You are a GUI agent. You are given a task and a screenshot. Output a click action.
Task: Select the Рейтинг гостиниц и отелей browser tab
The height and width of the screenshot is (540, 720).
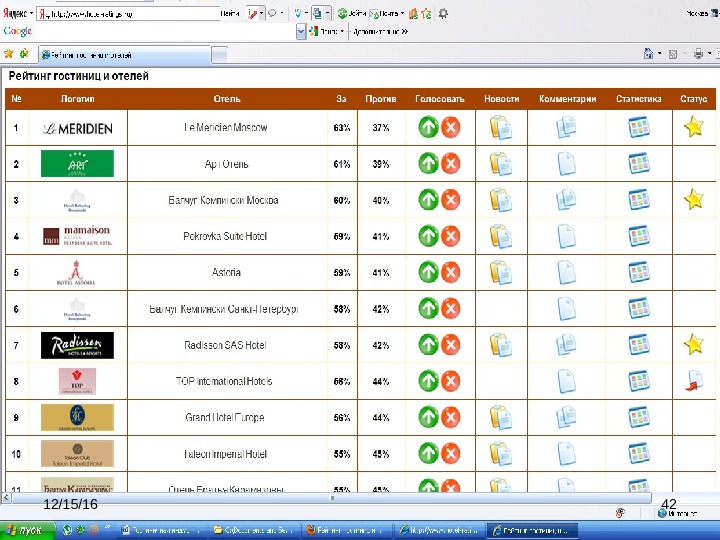[x=125, y=55]
